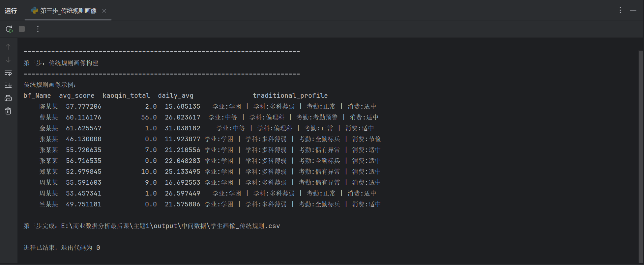
Task: Open the 运行 tool window label
Action: pos(11,11)
